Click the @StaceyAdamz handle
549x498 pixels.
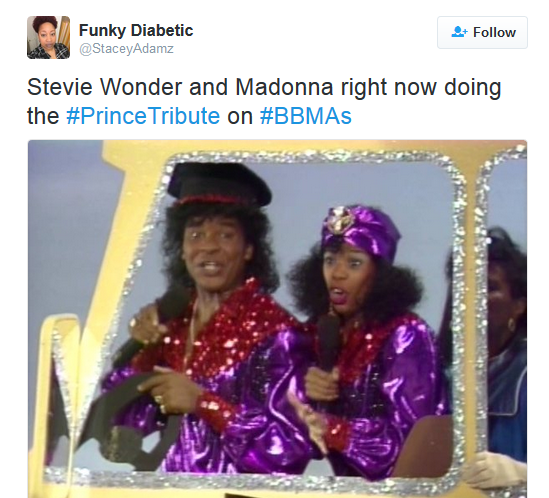[126, 49]
